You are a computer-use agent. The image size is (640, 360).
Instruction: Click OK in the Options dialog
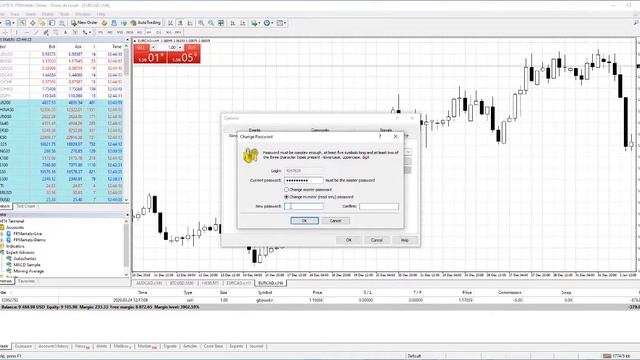349,240
